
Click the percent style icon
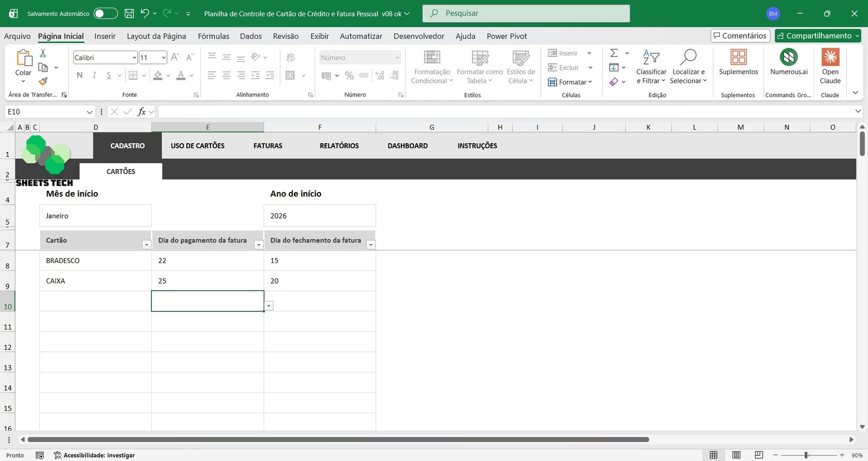point(349,76)
